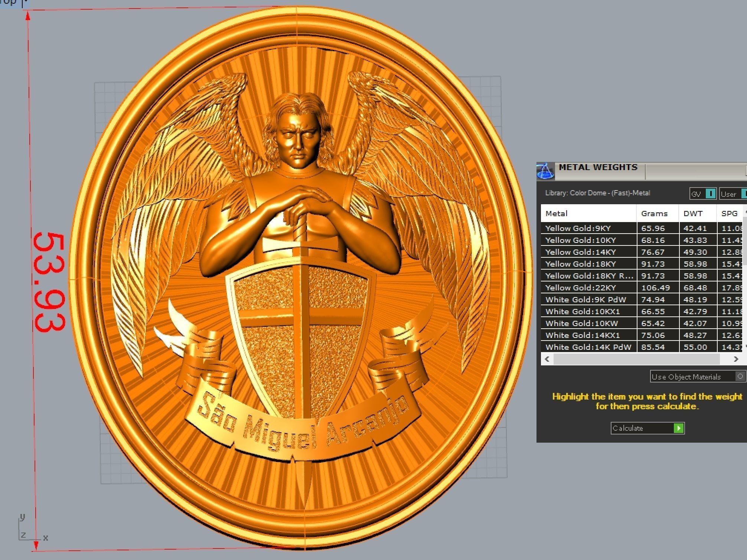The height and width of the screenshot is (560, 747).
Task: Select the Yellow Gold:18KY row
Action: [581, 264]
